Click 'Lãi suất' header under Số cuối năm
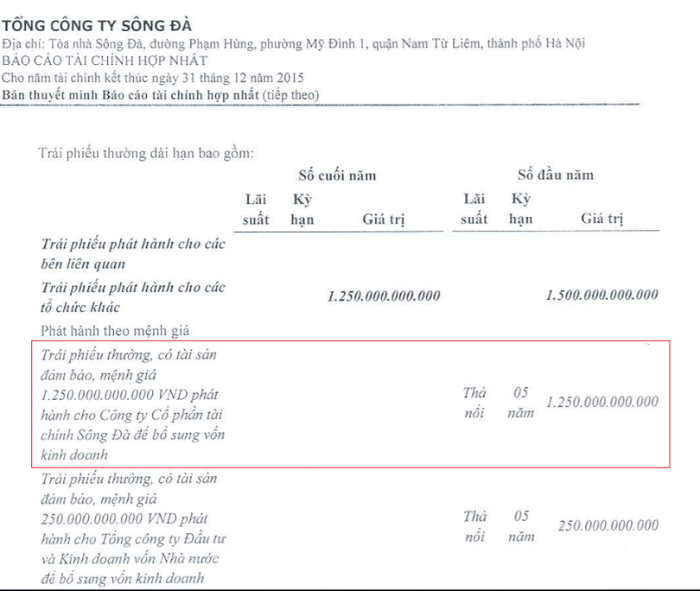Screen dimensions: 700x591 (256, 209)
